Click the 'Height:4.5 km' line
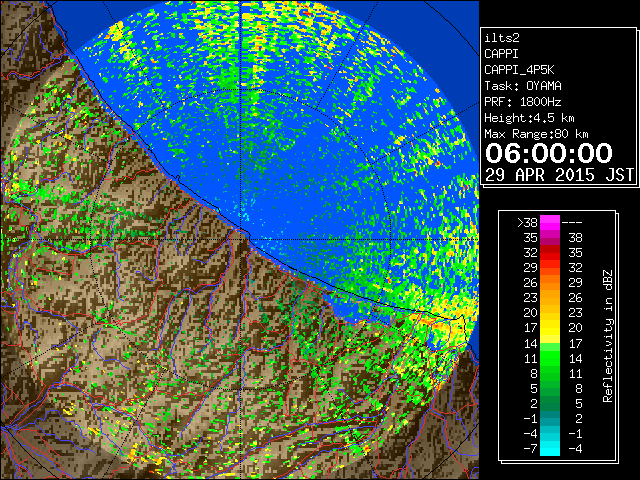 click(x=529, y=118)
